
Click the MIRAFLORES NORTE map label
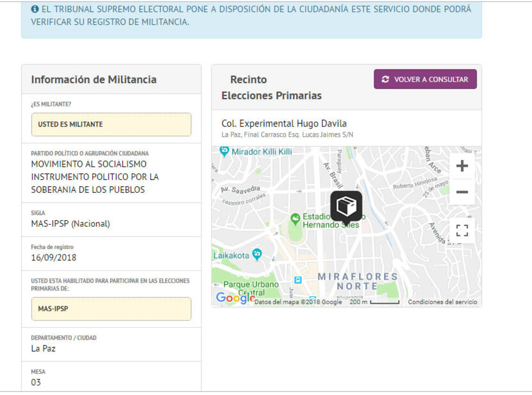[x=358, y=282]
